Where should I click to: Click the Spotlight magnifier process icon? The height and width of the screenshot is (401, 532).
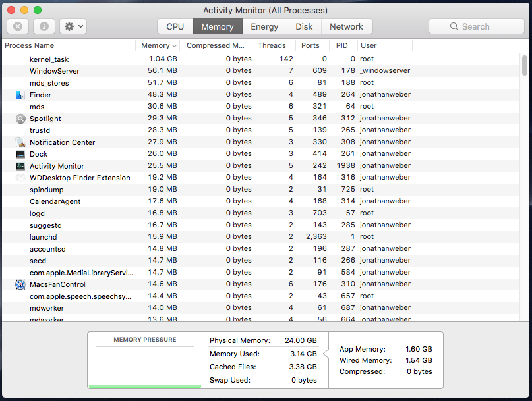(x=20, y=119)
